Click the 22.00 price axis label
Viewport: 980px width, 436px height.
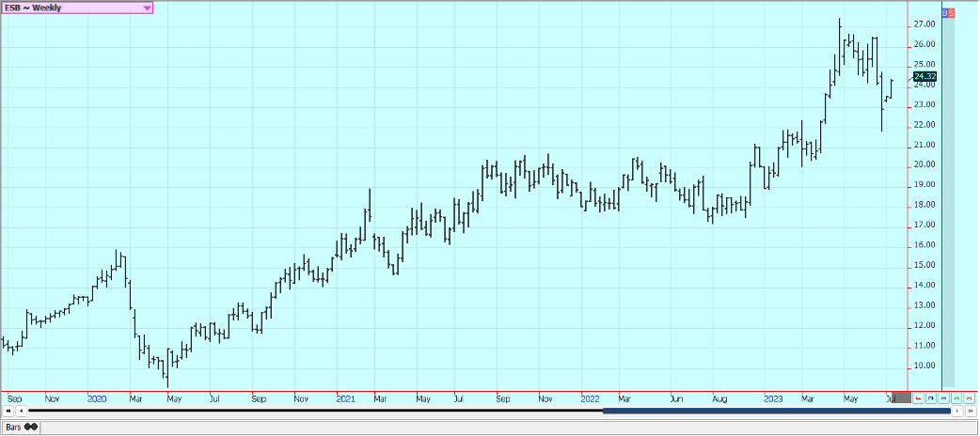point(925,125)
